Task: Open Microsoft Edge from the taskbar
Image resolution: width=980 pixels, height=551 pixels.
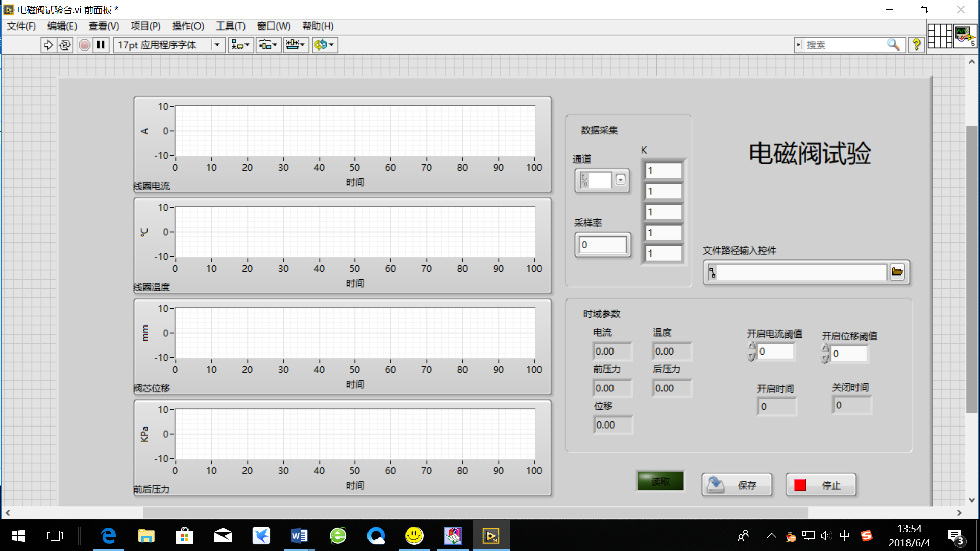Action: click(108, 536)
